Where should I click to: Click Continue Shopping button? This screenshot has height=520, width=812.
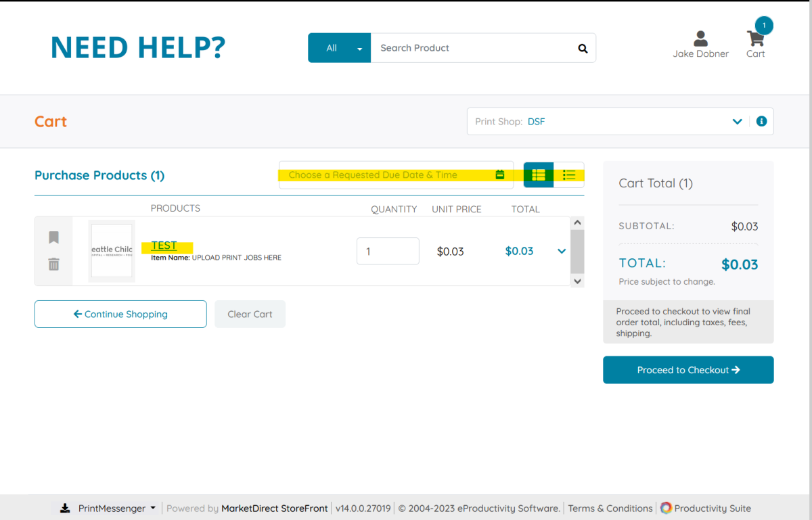point(120,314)
